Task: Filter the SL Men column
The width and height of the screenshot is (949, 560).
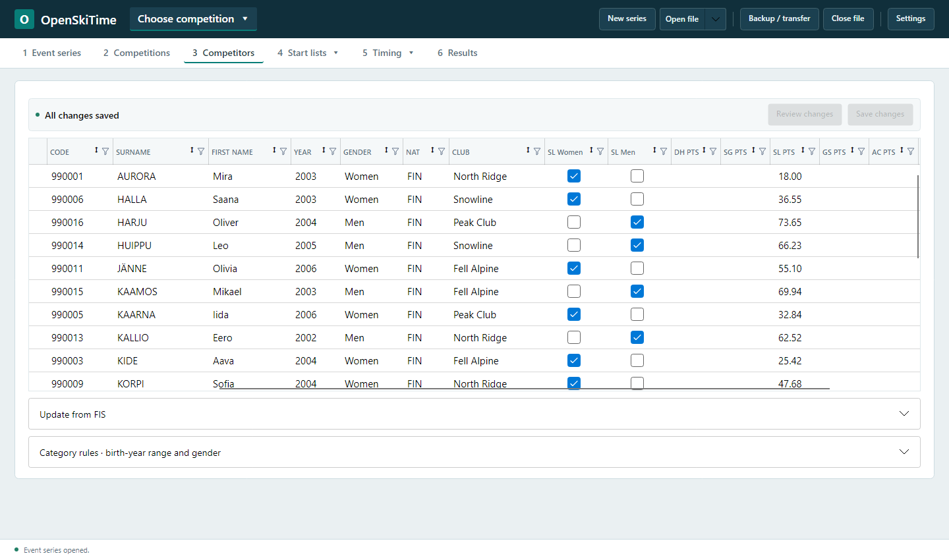Action: pos(664,152)
